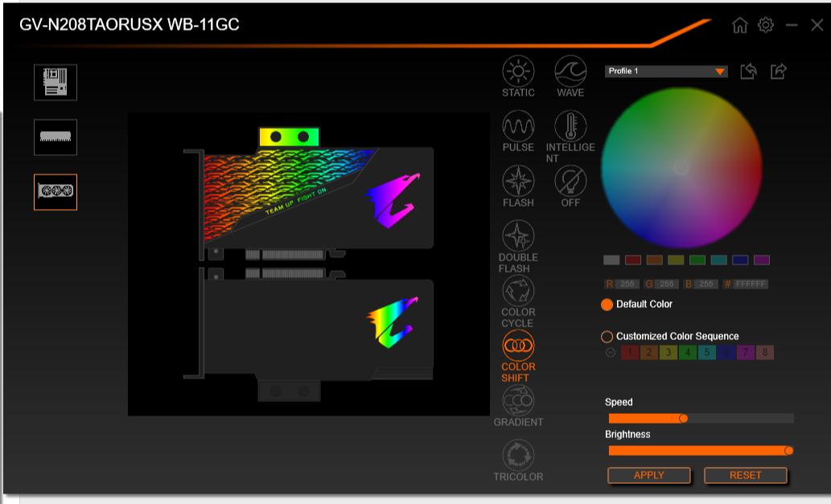Enable Customized Color Sequence
831x504 pixels.
609,336
